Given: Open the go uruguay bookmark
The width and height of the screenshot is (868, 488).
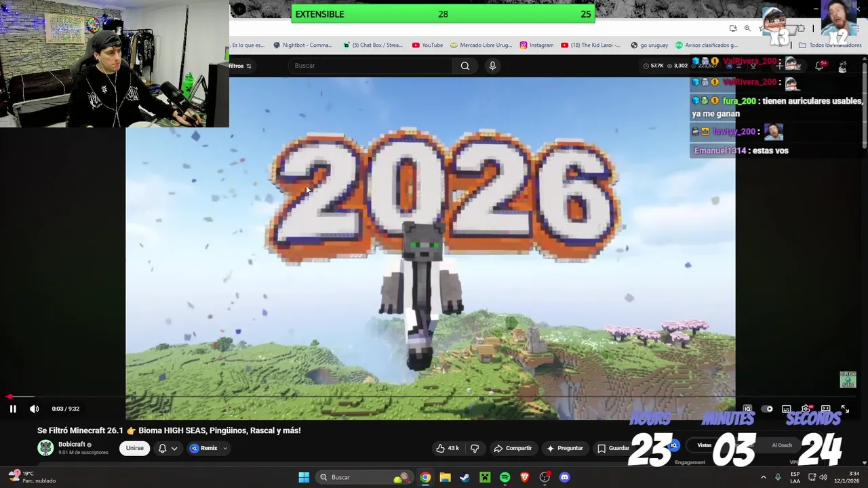Looking at the screenshot, I should 649,45.
